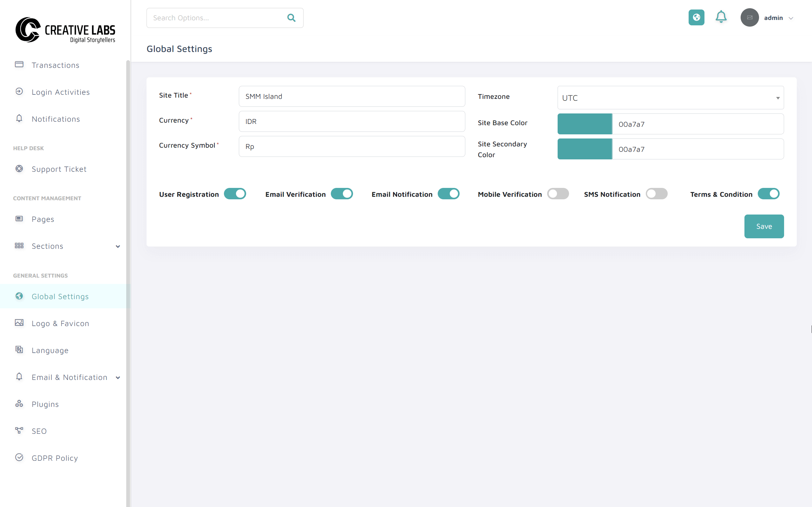Expand the Sections sidebar menu
This screenshot has width=812, height=507.
coord(118,247)
